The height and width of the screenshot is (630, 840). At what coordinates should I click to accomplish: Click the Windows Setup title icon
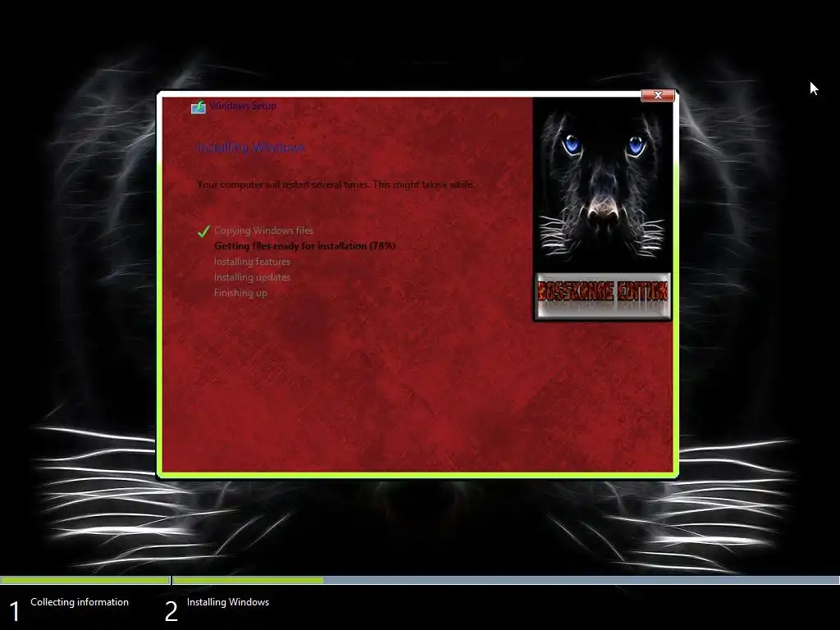[x=199, y=107]
